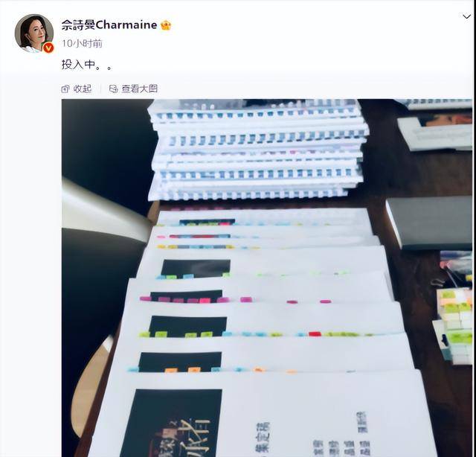Click the white chair beside the desk
This screenshot has height=457, width=476.
[x=106, y=210]
